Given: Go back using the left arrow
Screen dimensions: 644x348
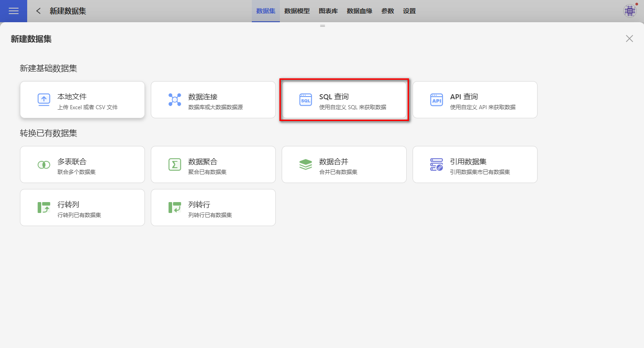Looking at the screenshot, I should [38, 11].
